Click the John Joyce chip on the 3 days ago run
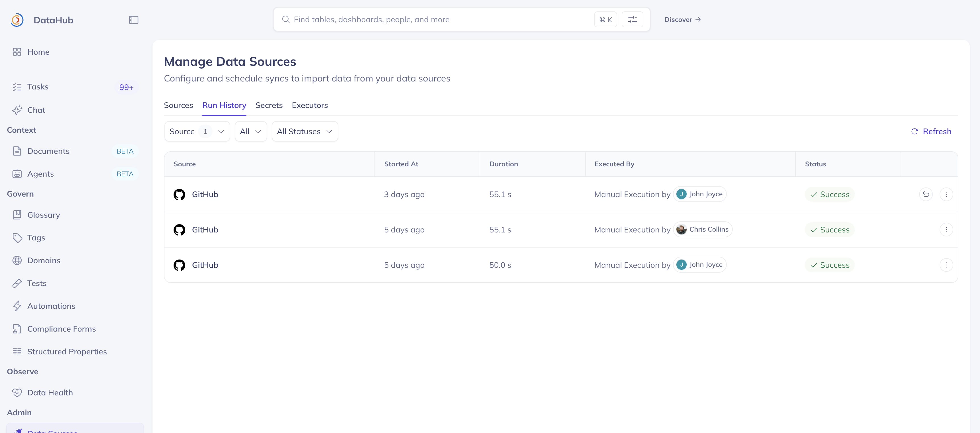The image size is (980, 433). 700,194
